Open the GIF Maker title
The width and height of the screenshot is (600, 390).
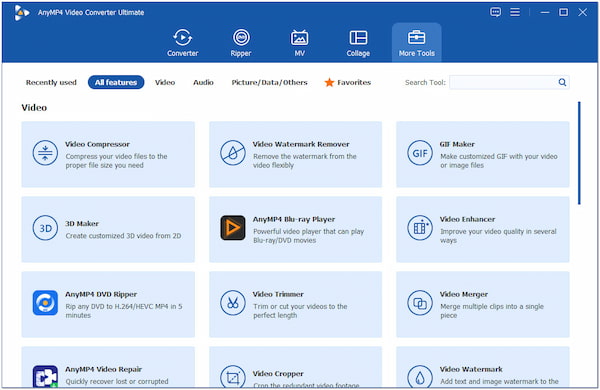[457, 144]
